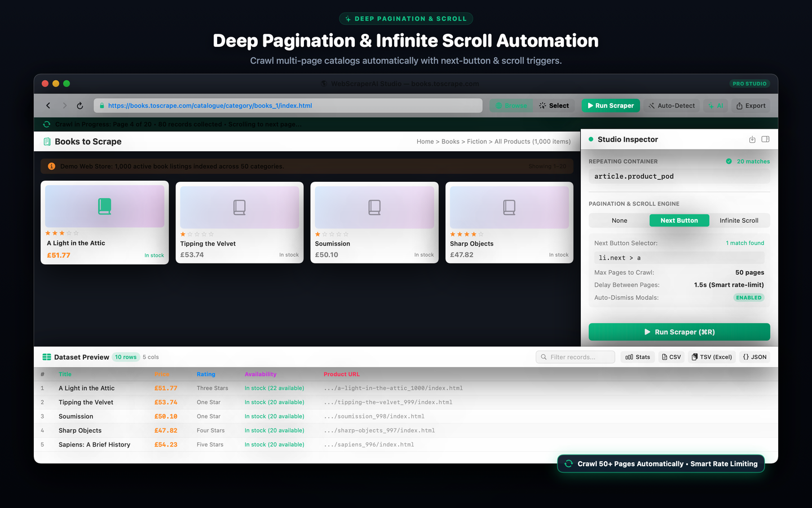The height and width of the screenshot is (508, 812).
Task: Go forward with the forward arrow
Action: click(64, 106)
